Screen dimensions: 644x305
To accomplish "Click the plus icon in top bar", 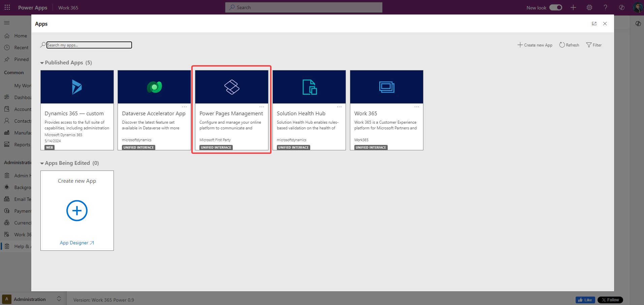I will [x=573, y=7].
